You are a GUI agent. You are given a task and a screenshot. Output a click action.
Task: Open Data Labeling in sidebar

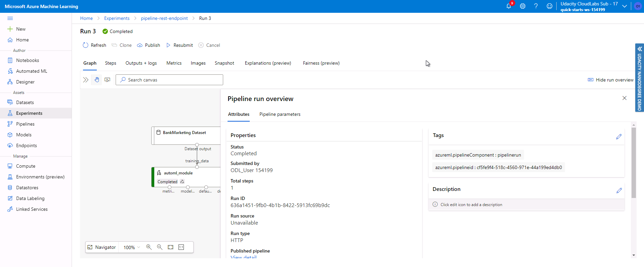[x=36, y=198]
